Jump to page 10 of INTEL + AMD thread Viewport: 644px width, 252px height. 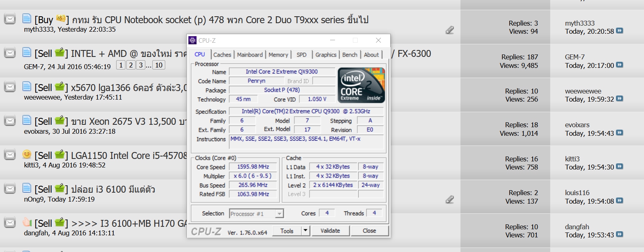tap(159, 65)
